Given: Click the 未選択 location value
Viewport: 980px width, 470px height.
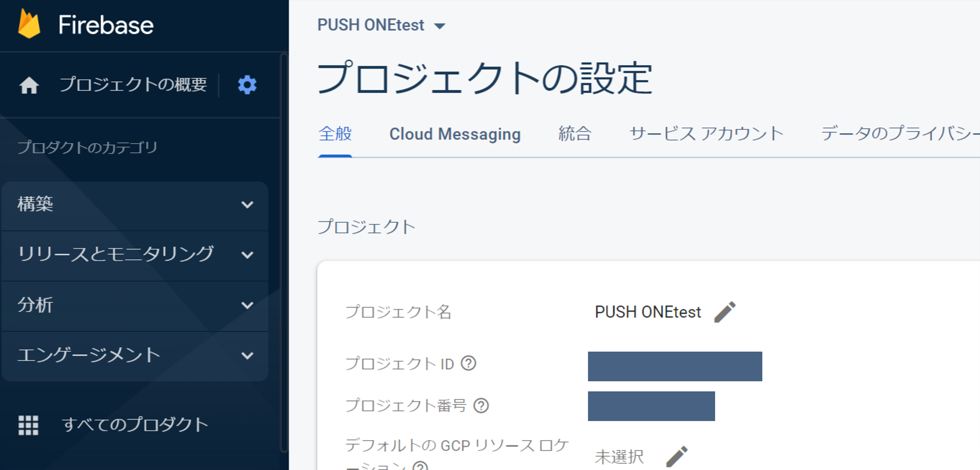Looking at the screenshot, I should click(x=619, y=457).
